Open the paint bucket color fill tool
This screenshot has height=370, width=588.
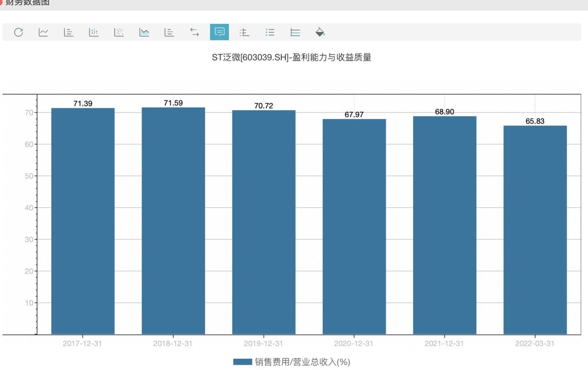pyautogui.click(x=320, y=33)
